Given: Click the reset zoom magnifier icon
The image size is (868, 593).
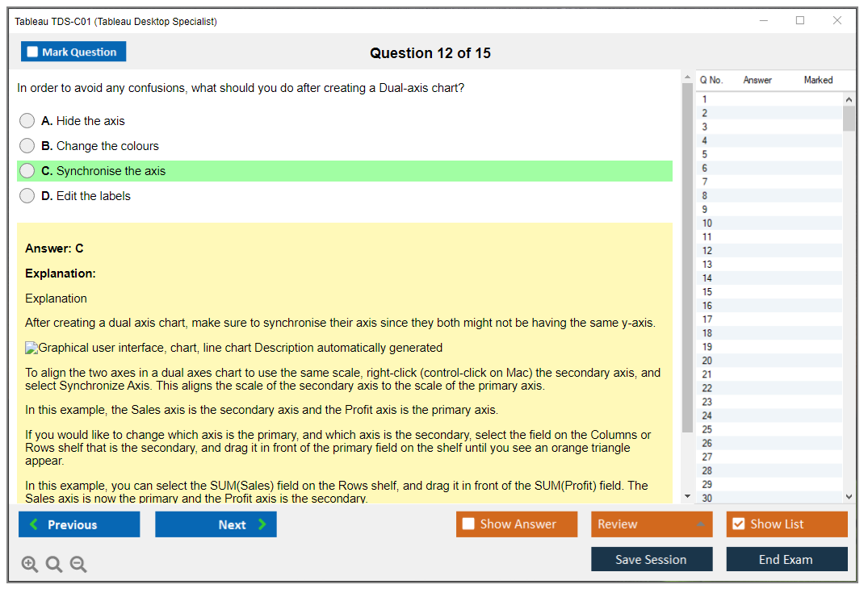Looking at the screenshot, I should pyautogui.click(x=54, y=564).
